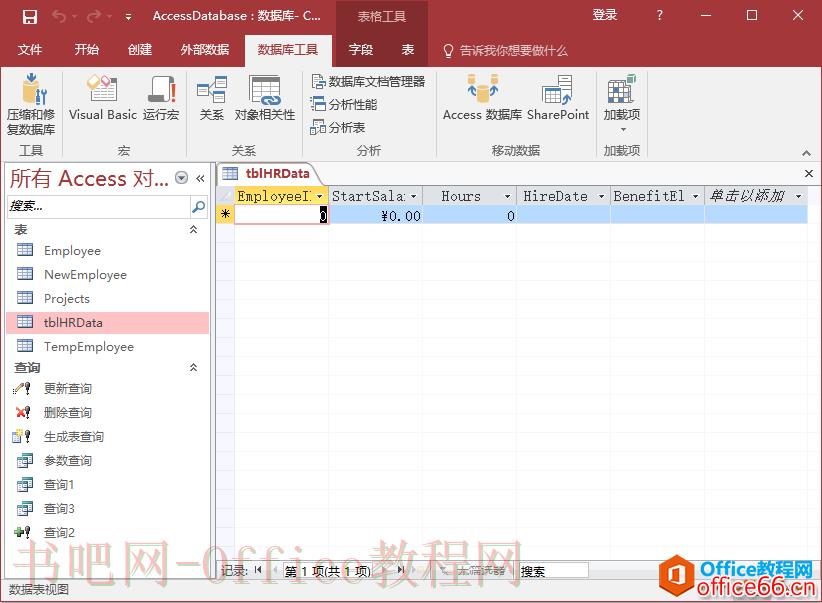
Task: Click the Redo arrow icon
Action: point(94,16)
